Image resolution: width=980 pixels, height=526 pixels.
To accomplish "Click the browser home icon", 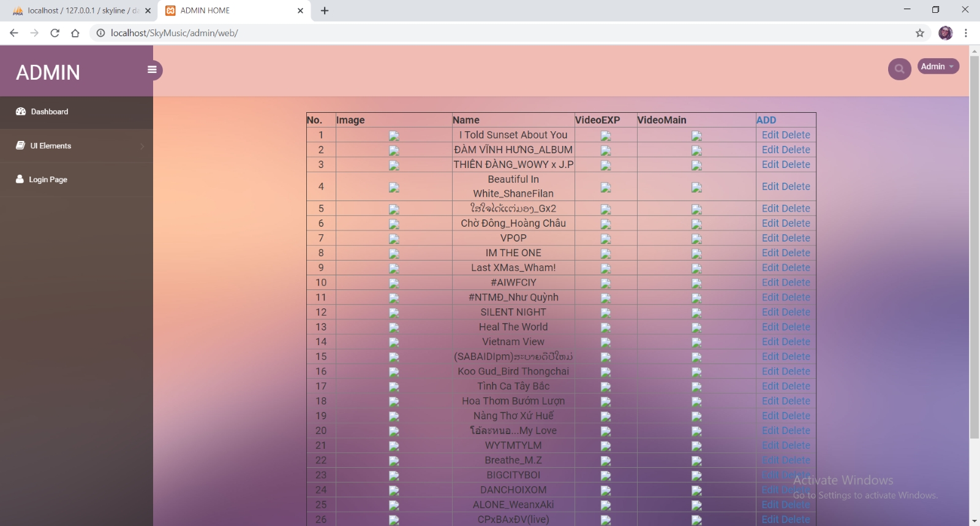I will [x=75, y=33].
